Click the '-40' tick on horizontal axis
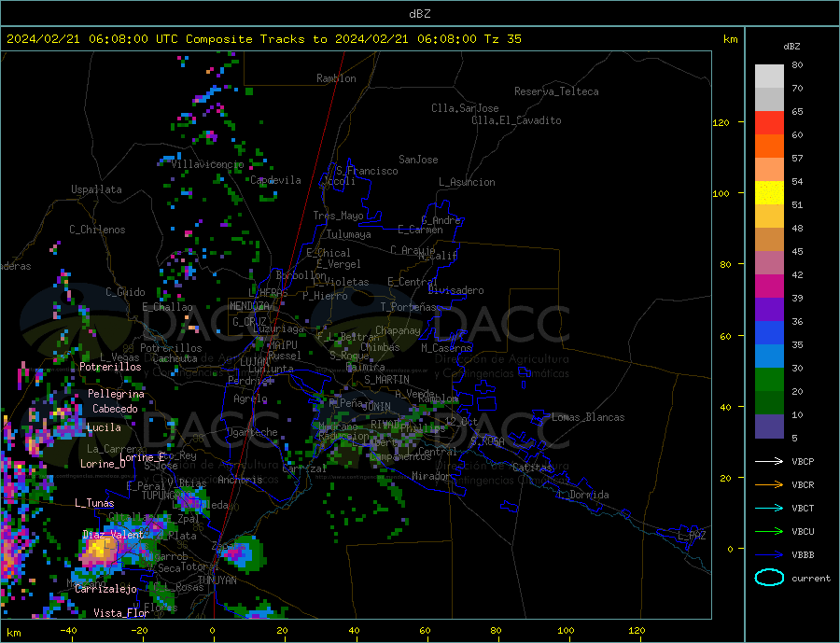 pos(68,631)
